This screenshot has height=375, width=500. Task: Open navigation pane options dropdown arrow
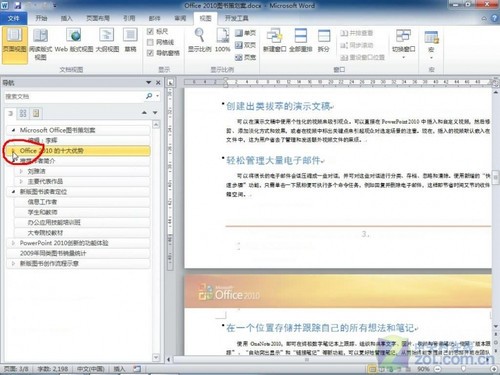[148, 83]
